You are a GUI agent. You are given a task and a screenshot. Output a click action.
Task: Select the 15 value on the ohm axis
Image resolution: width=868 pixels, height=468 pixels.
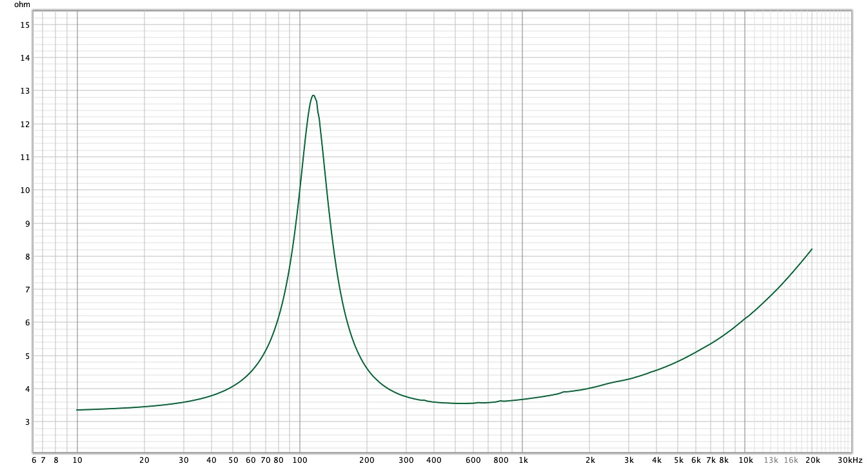[25, 25]
